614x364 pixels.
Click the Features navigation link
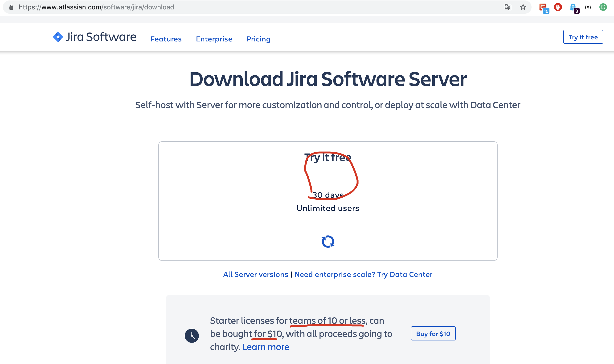tap(166, 39)
